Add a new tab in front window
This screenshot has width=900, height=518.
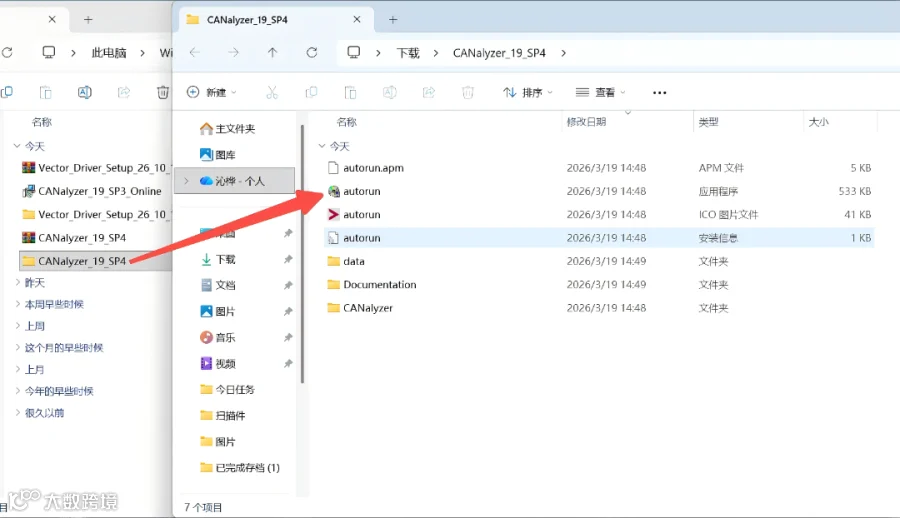point(393,20)
